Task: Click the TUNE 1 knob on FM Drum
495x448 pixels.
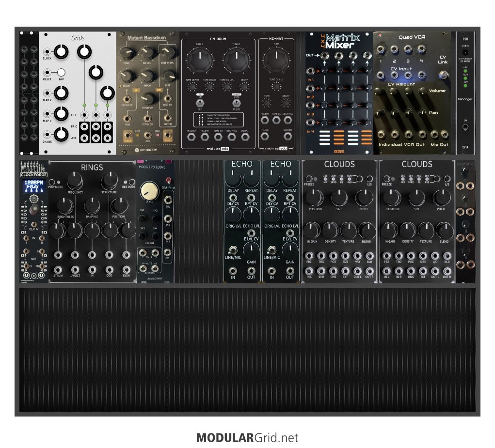Action: [200, 59]
